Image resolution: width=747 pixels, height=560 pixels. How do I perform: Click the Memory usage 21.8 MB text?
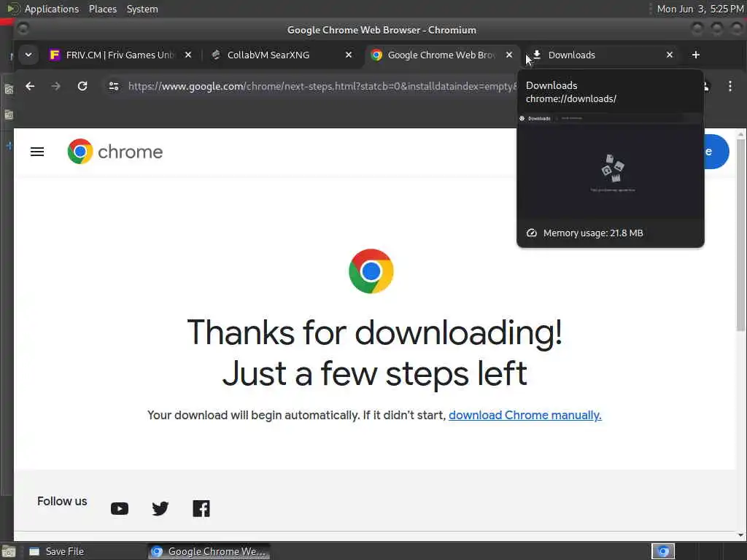[593, 233]
